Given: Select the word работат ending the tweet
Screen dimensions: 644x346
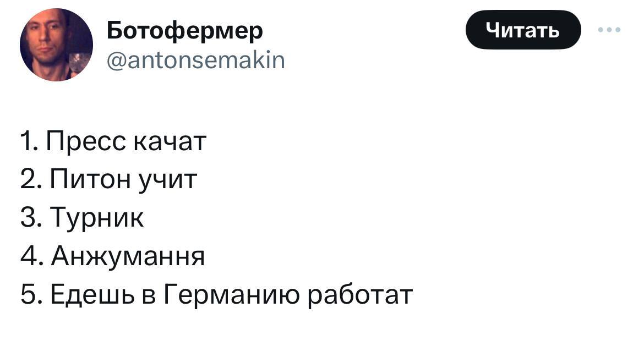Looking at the screenshot, I should 359,295.
